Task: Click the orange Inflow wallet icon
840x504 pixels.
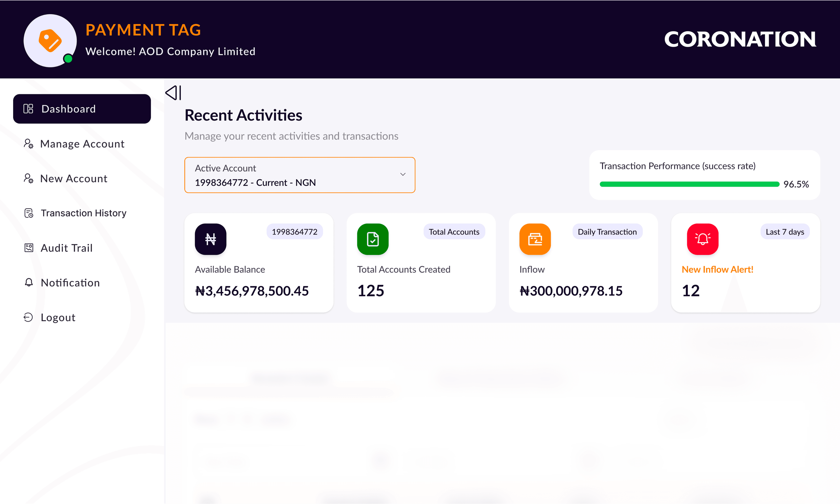Action: 535,239
